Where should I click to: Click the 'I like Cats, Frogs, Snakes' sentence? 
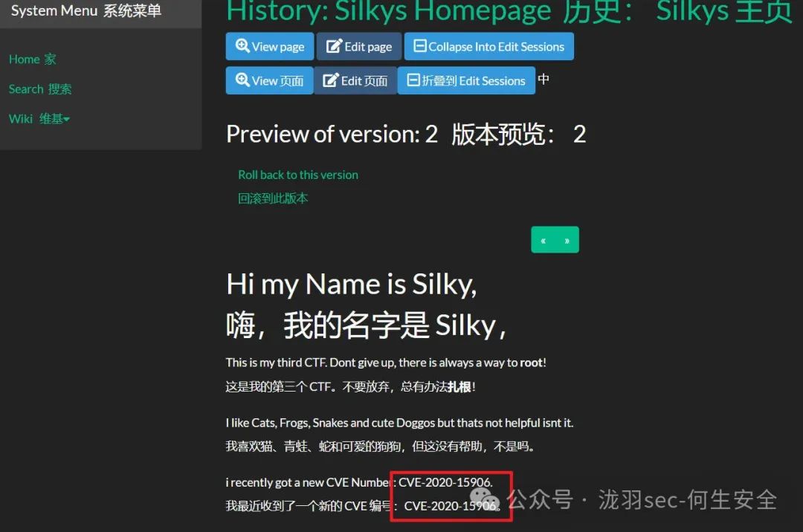399,423
